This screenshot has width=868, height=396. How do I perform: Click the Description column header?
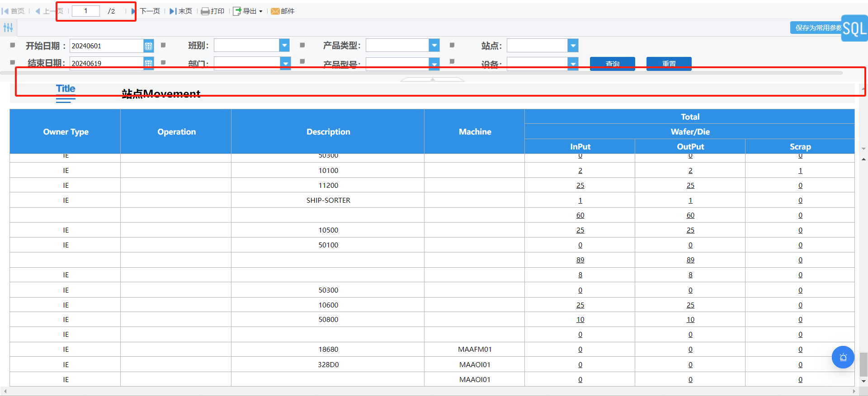tap(328, 132)
